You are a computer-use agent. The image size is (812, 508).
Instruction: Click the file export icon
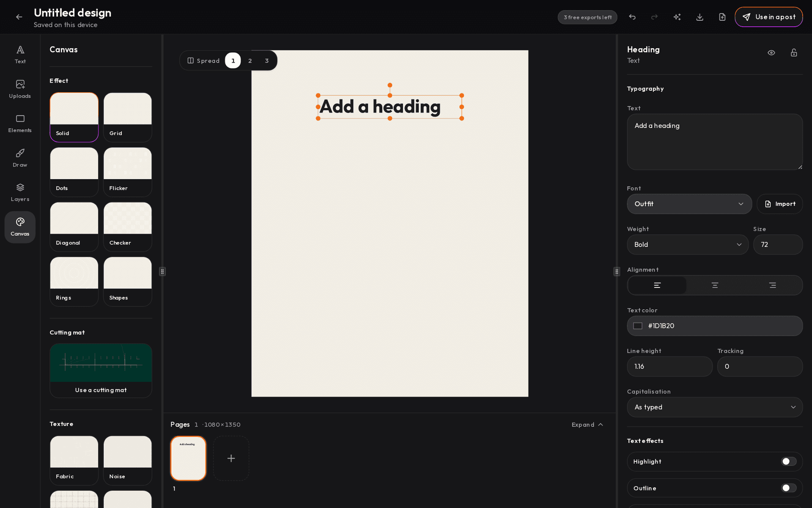pos(722,17)
